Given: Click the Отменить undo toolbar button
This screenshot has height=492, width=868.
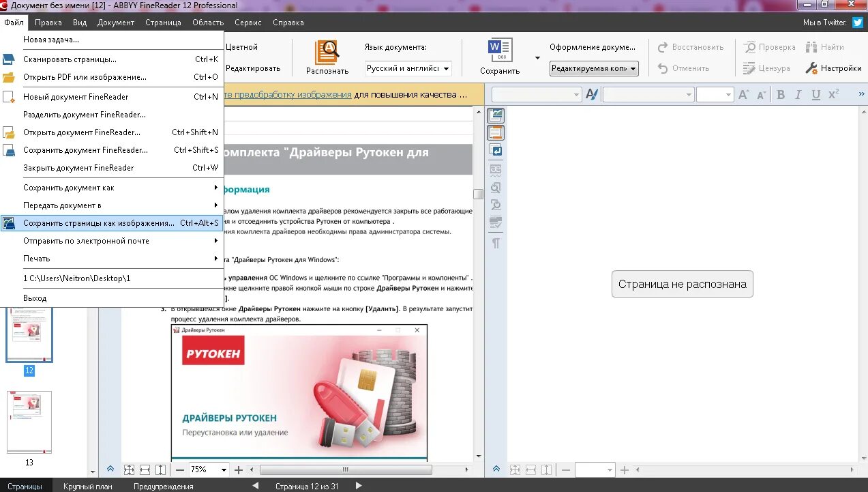Looking at the screenshot, I should (683, 68).
